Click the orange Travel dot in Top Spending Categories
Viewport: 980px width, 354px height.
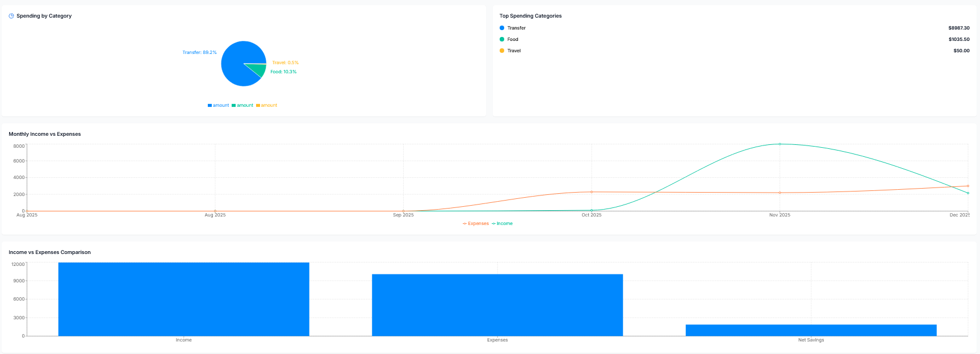click(x=502, y=51)
